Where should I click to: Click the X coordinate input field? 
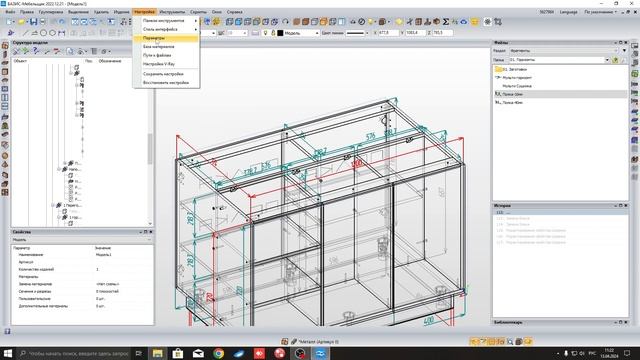[389, 33]
